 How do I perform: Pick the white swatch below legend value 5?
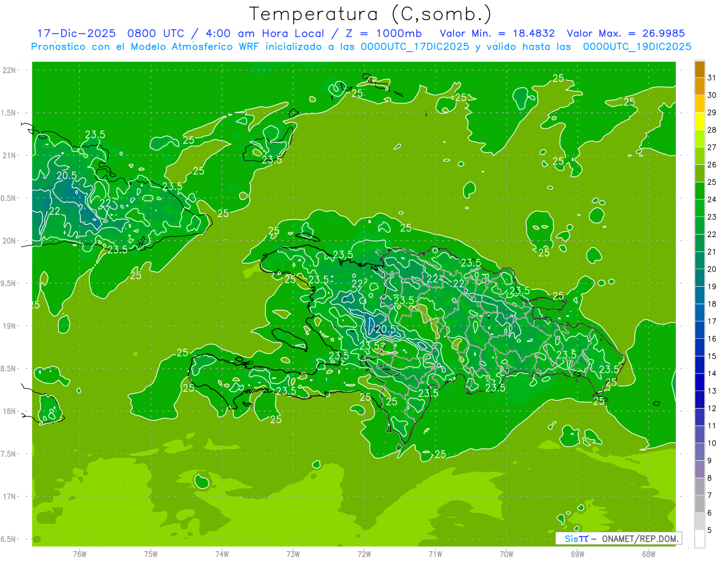click(699, 539)
